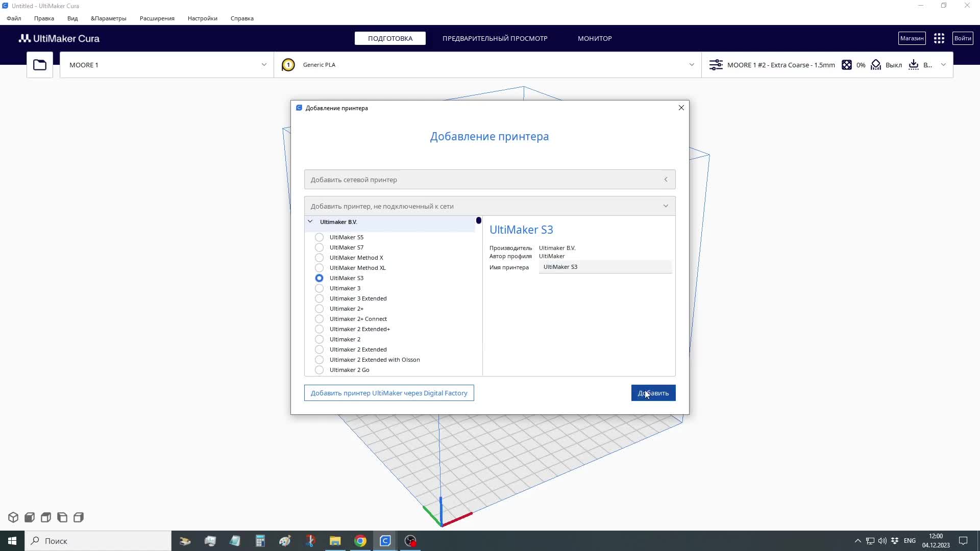This screenshot has width=980, height=551.
Task: Collapse the Ultimaker B.V. manufacturer group
Action: [390, 222]
